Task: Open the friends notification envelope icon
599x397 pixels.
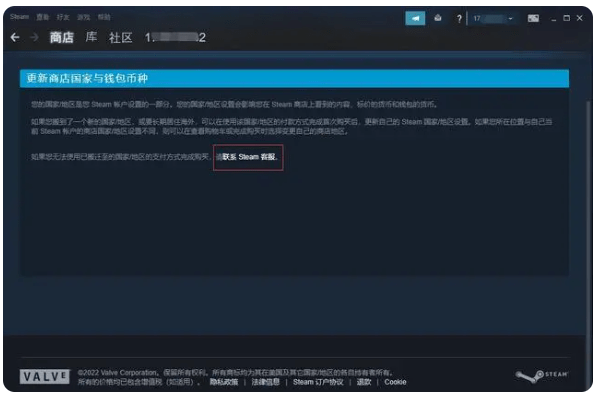Action: pyautogui.click(x=438, y=18)
